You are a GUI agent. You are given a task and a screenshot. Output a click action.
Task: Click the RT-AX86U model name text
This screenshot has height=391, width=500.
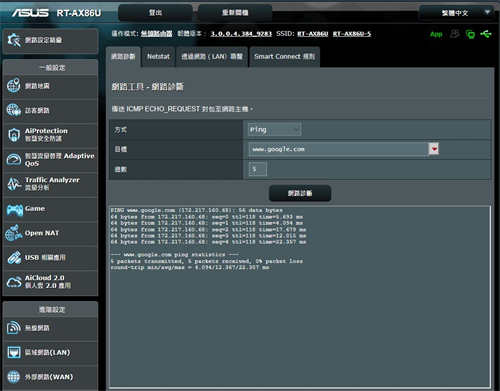(x=79, y=13)
